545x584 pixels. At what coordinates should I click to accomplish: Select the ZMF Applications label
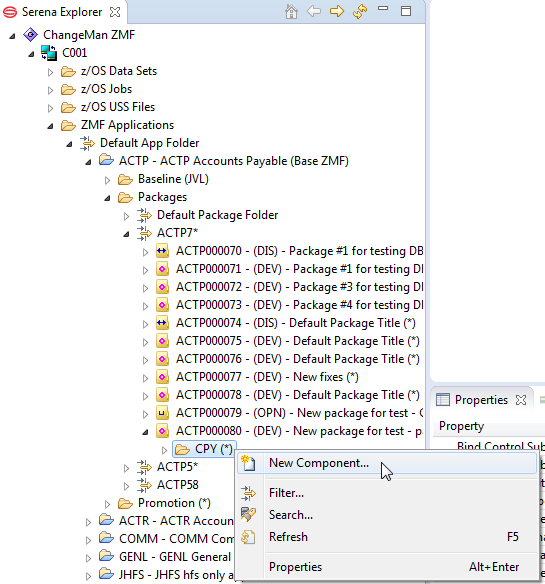click(127, 125)
